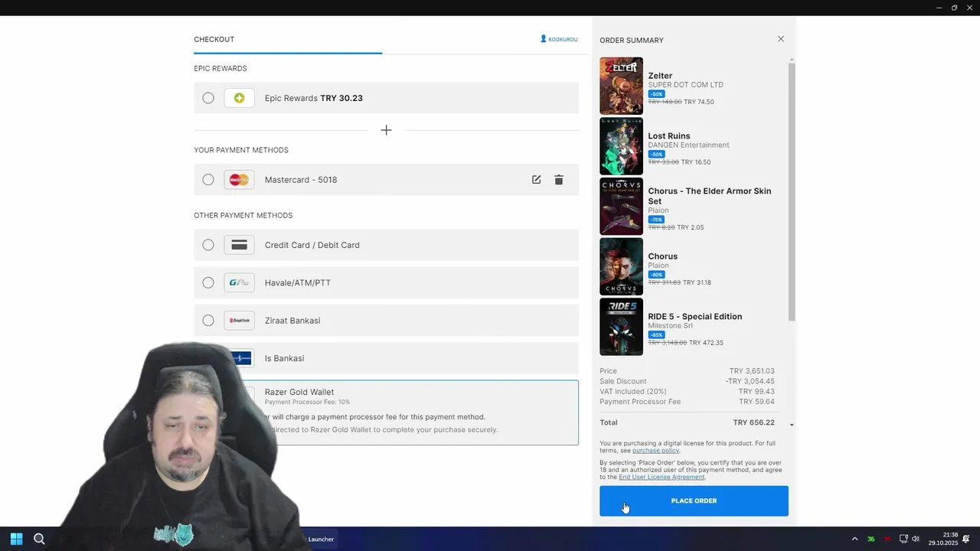The height and width of the screenshot is (551, 980).
Task: Click the credit card icon for Credit/Debit Card
Action: (x=239, y=245)
